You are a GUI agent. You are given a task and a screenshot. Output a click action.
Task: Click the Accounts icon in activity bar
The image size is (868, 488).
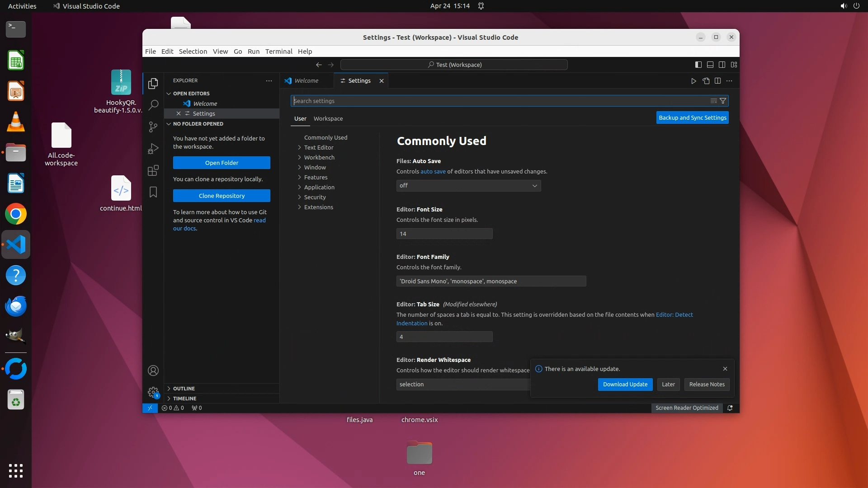click(x=153, y=371)
